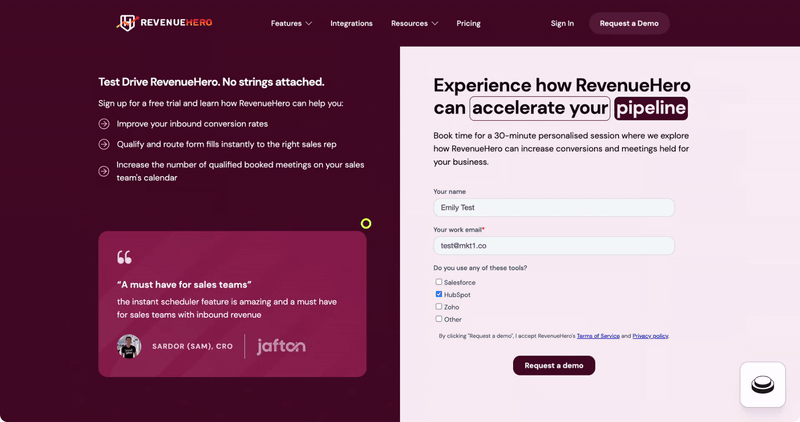800x422 pixels.
Task: Open the Privacy policy link
Action: coord(650,336)
